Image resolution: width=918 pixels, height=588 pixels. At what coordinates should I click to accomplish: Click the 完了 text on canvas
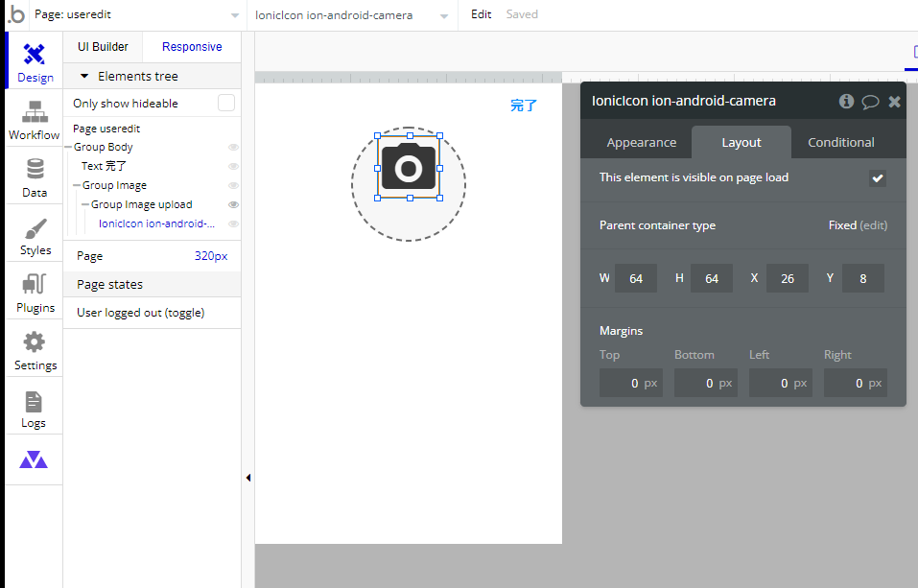(524, 106)
